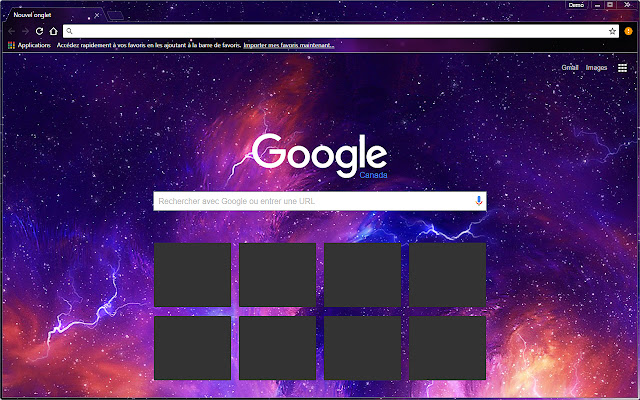
Task: Open a new tab with the new tab button
Action: pyautogui.click(x=116, y=16)
